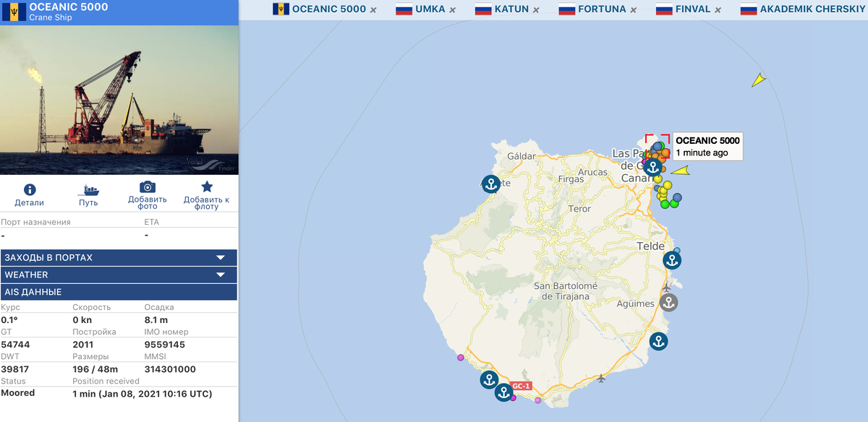Click the Gáldar town label on map
Image resolution: width=868 pixels, height=422 pixels.
[522, 156]
